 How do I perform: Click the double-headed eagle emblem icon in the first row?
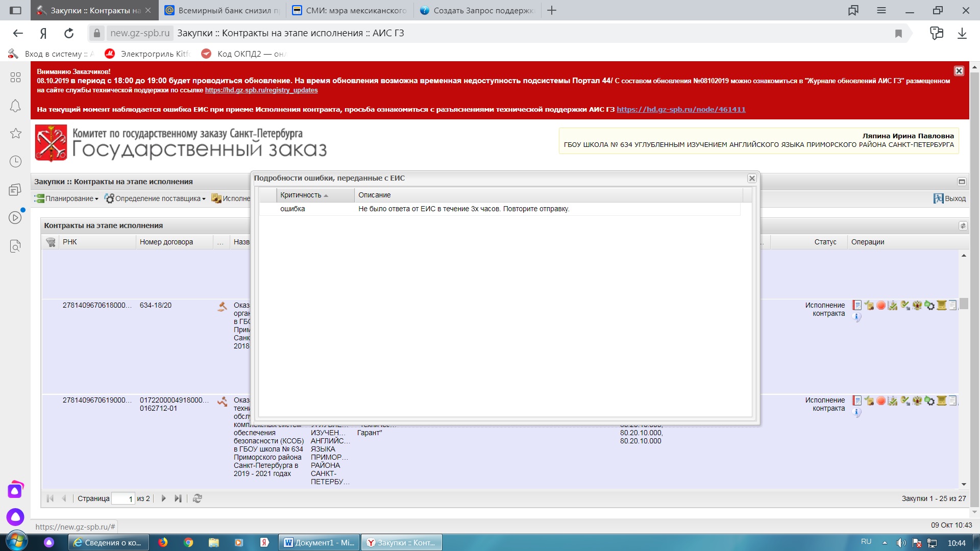click(917, 305)
